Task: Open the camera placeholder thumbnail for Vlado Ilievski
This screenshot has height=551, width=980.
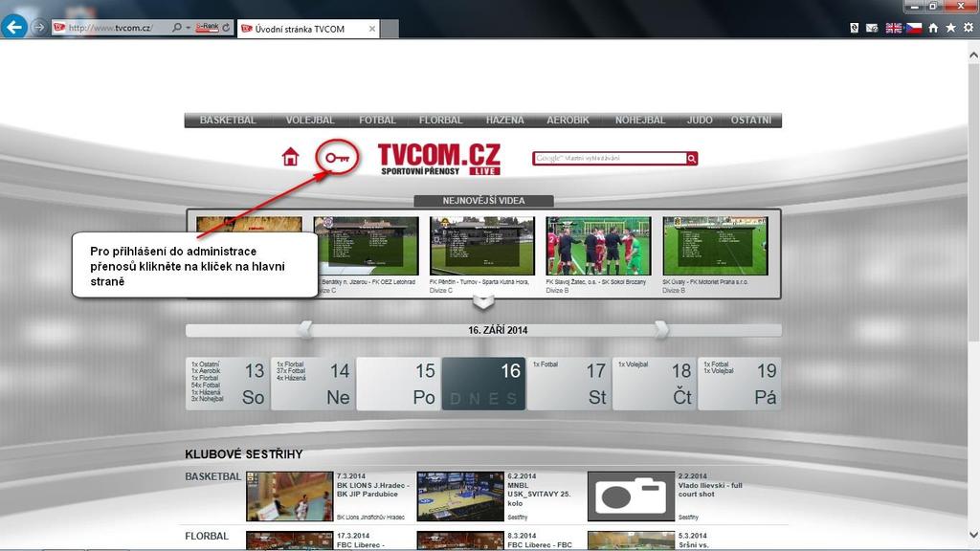Action: (632, 496)
